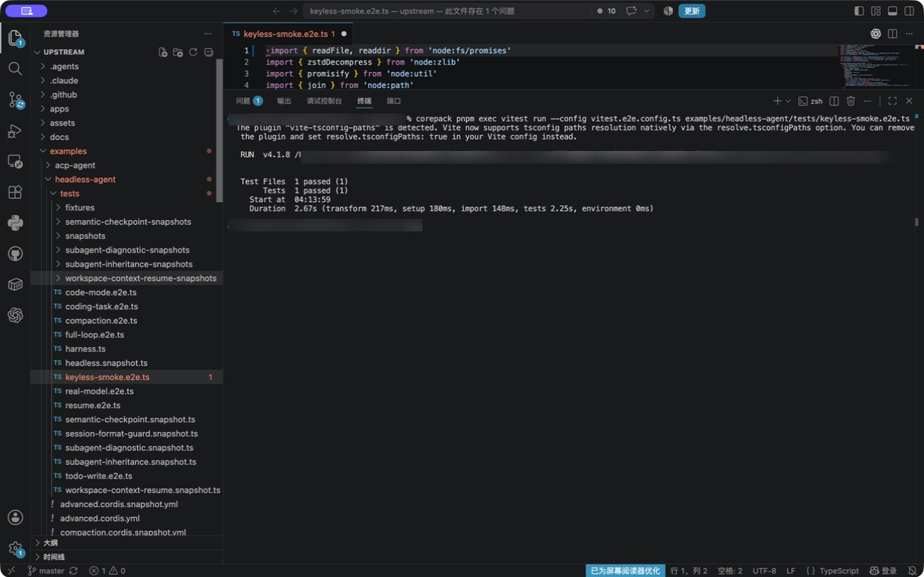Refresh the explorer file tree
Image resolution: width=924 pixels, height=577 pixels.
[x=193, y=53]
